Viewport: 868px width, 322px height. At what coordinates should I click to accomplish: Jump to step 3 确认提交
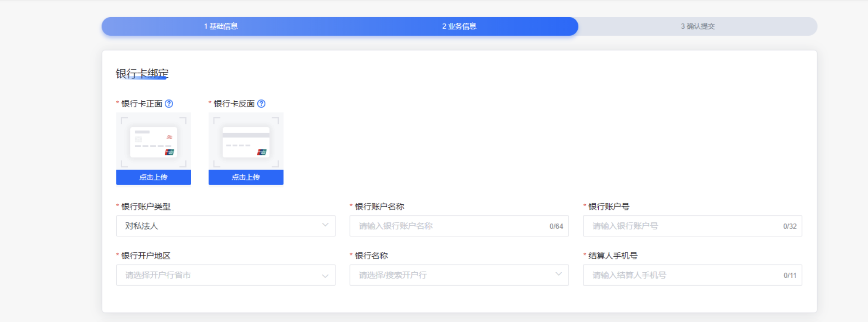coord(698,26)
